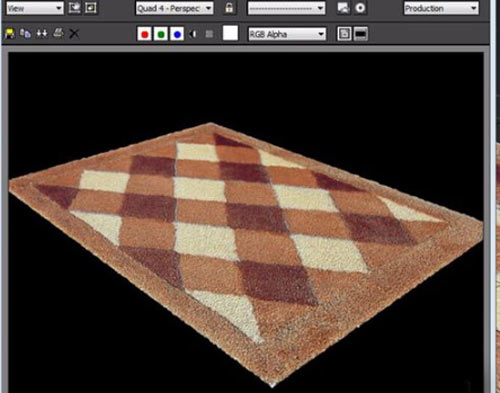Toggle the red channel button

pyautogui.click(x=145, y=34)
